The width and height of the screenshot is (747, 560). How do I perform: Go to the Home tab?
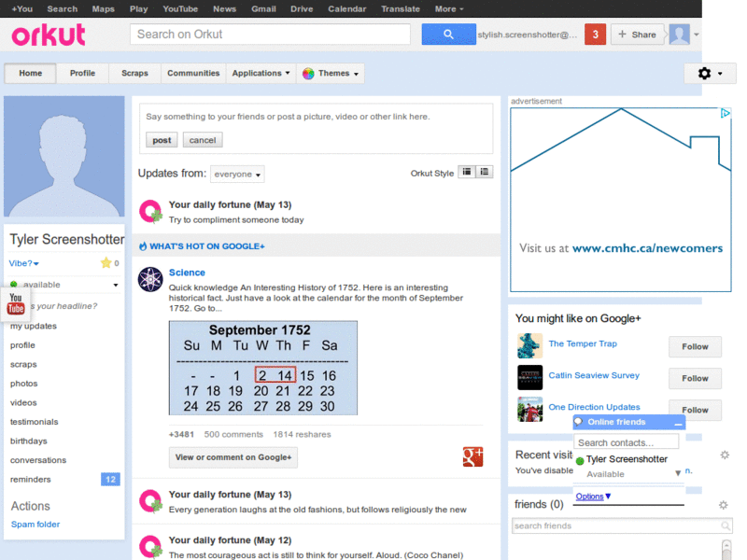click(31, 74)
